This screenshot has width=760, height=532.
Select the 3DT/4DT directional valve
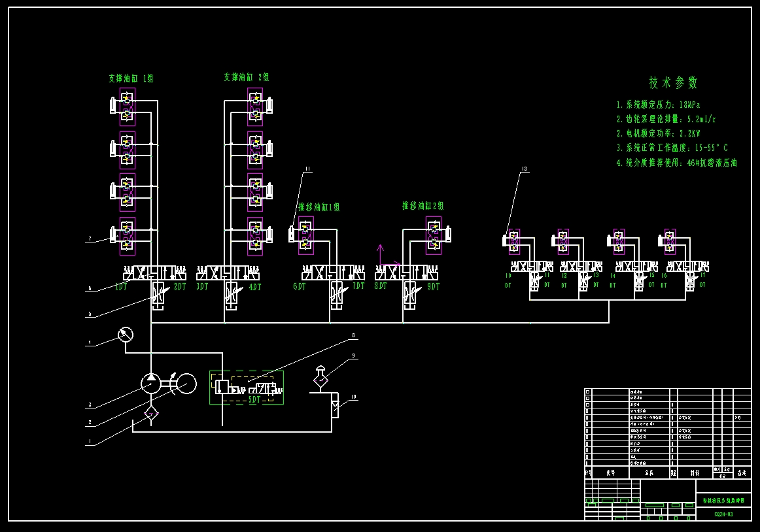(228, 273)
